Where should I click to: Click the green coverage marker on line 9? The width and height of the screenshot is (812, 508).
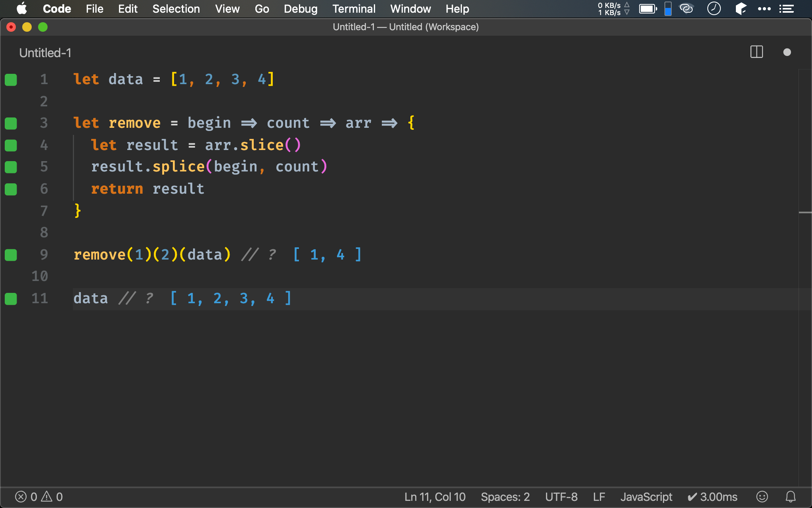11,255
